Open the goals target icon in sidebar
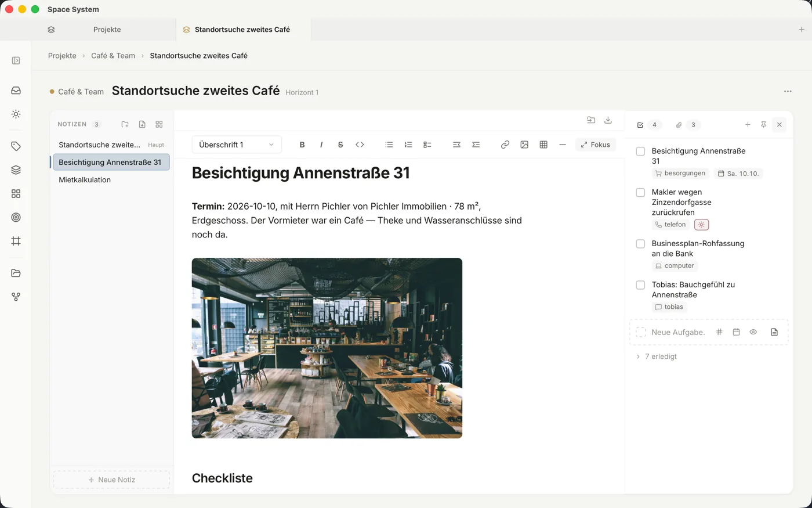 tap(16, 217)
